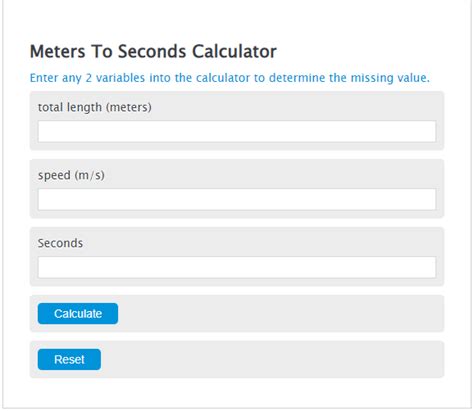
Task: Click empty gray area right of Reset button
Action: pos(272,359)
